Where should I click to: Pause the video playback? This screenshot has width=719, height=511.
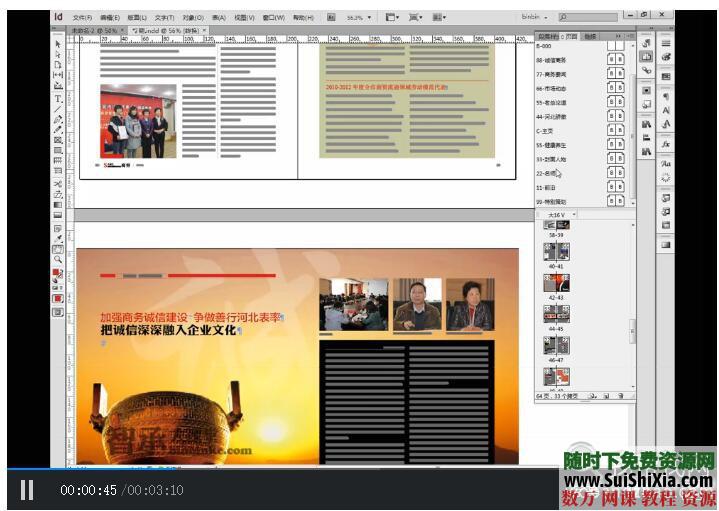click(27, 490)
